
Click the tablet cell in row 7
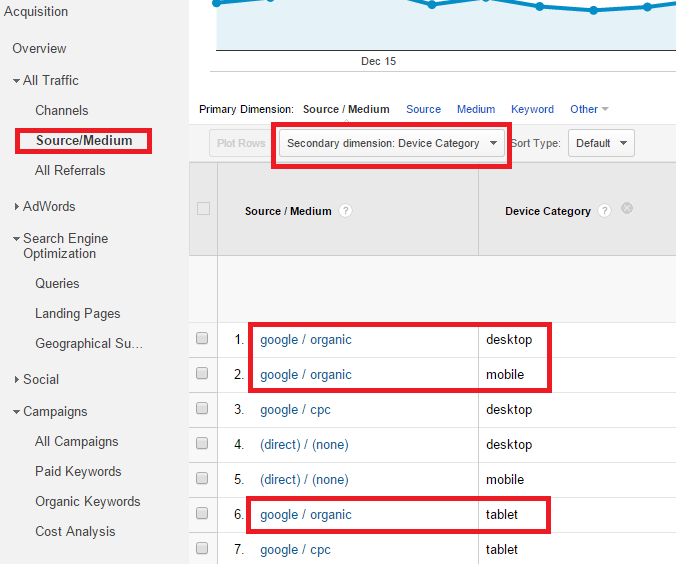tap(502, 550)
